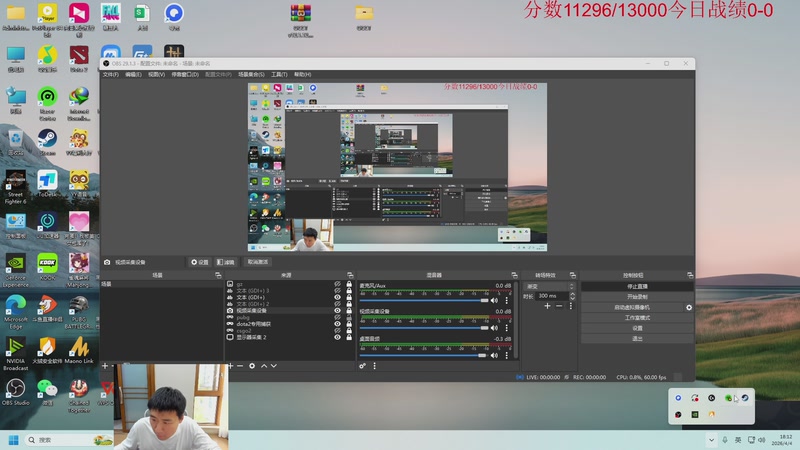Mute the 视频采集设备 audio channel
Viewport: 800px width, 450px height.
click(494, 328)
